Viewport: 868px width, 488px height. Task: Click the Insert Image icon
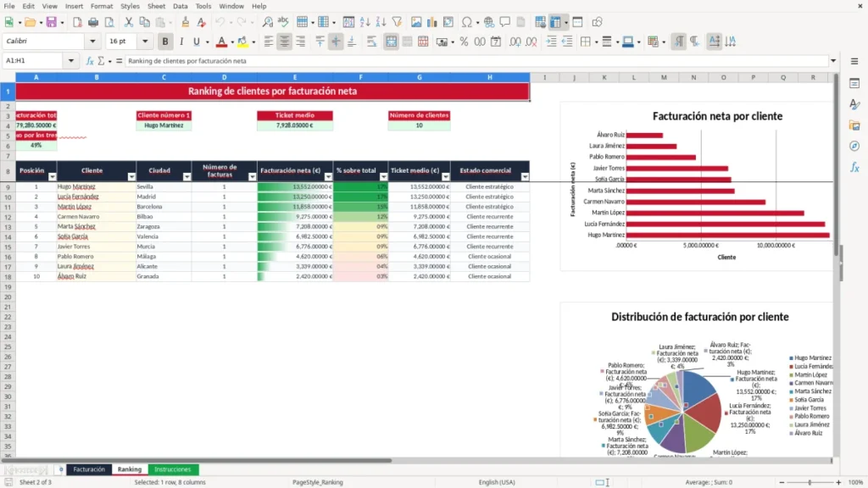(x=416, y=22)
